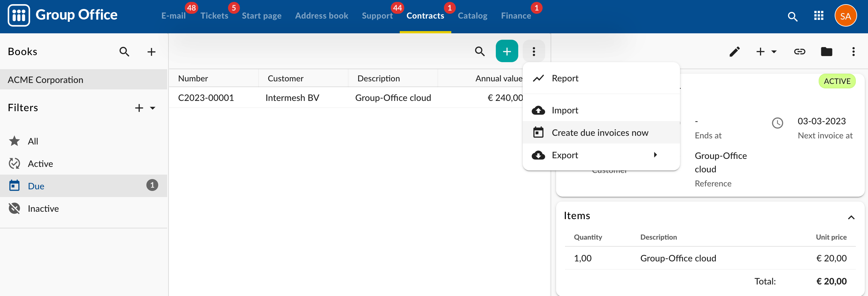Expand the Export submenu
The width and height of the screenshot is (868, 296).
point(601,155)
